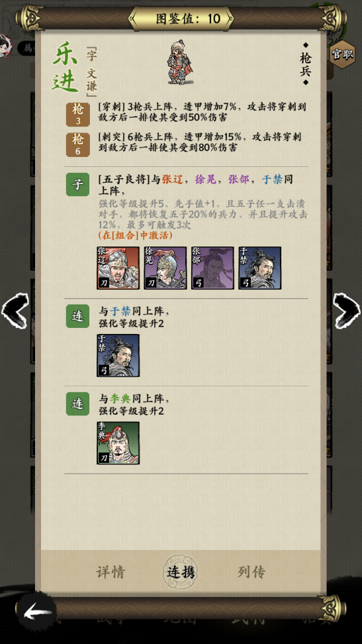Select the 连携 tab
The height and width of the screenshot is (644, 362).
point(181,572)
